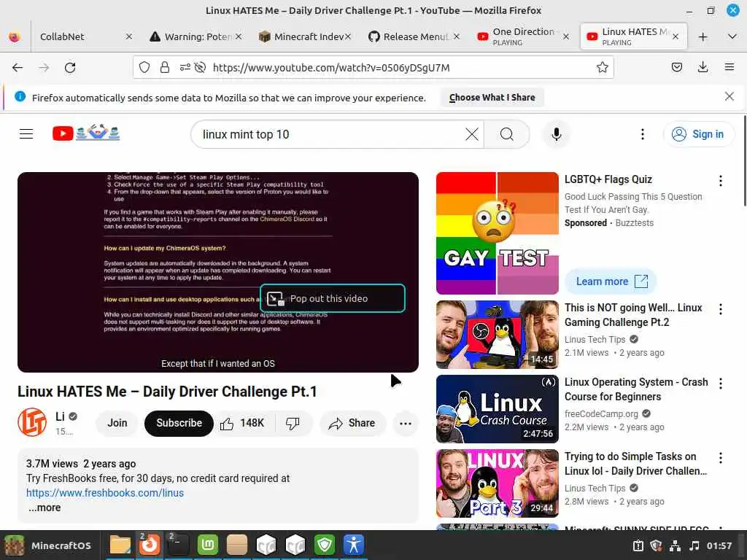Click the page vertical scrollbar

(744, 162)
